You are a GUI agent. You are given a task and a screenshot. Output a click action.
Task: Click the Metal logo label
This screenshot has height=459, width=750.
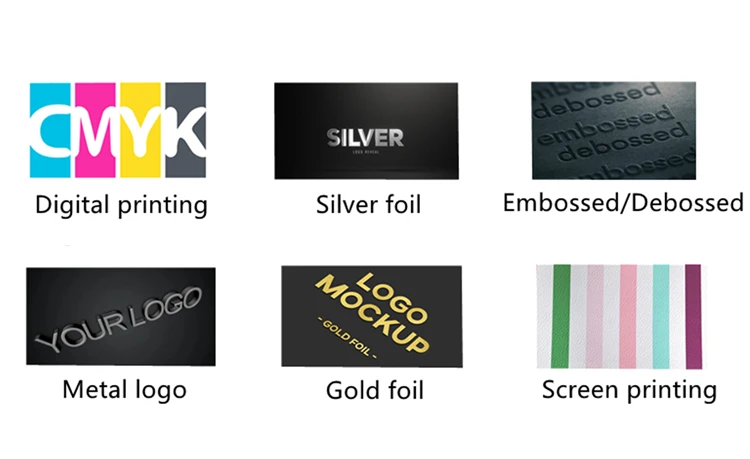coord(124,390)
